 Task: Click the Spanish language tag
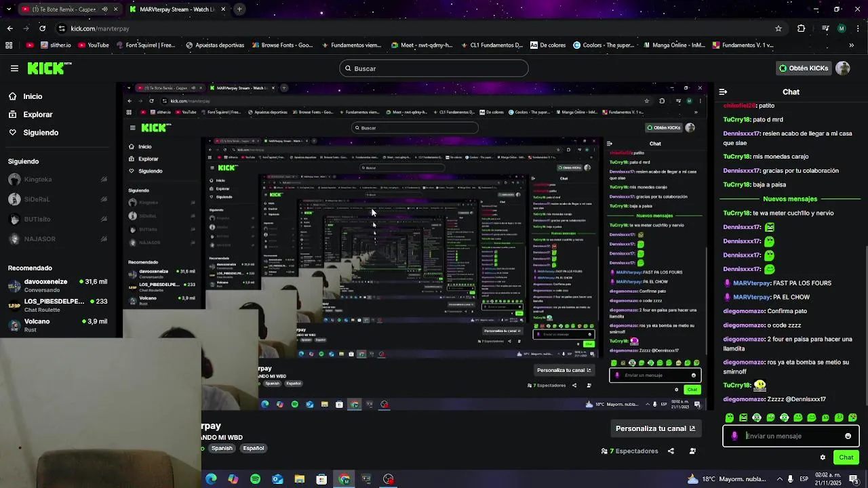point(222,448)
